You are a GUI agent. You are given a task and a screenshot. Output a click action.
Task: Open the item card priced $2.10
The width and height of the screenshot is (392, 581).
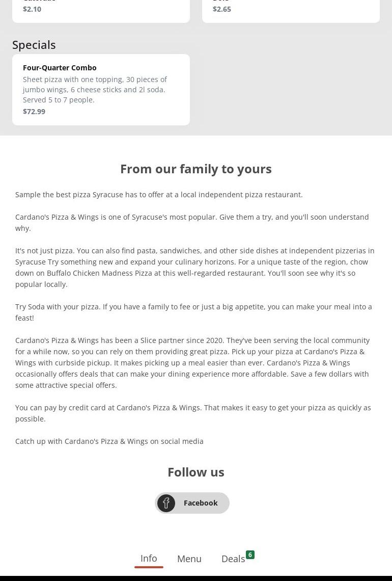coord(101,10)
